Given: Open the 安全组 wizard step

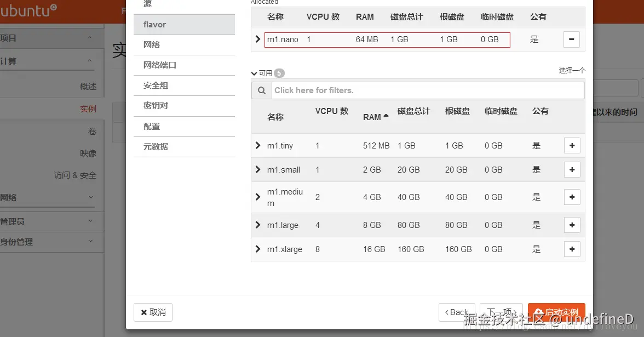Looking at the screenshot, I should click(x=184, y=85).
